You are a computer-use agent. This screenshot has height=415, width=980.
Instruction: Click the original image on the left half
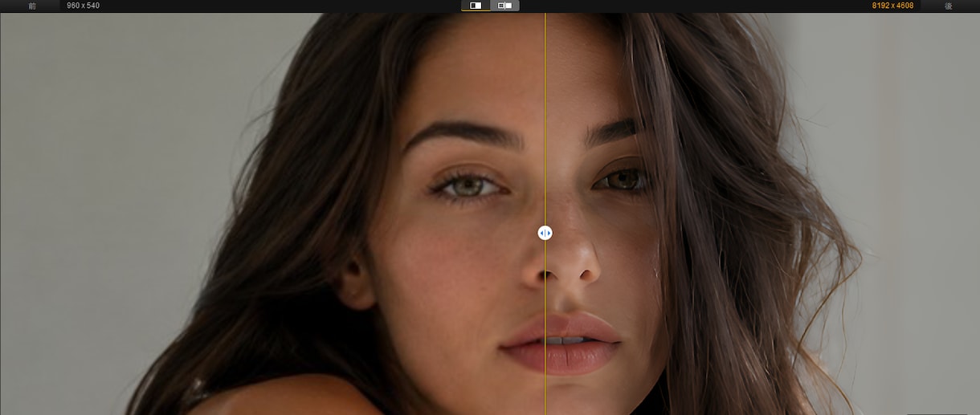(272, 214)
